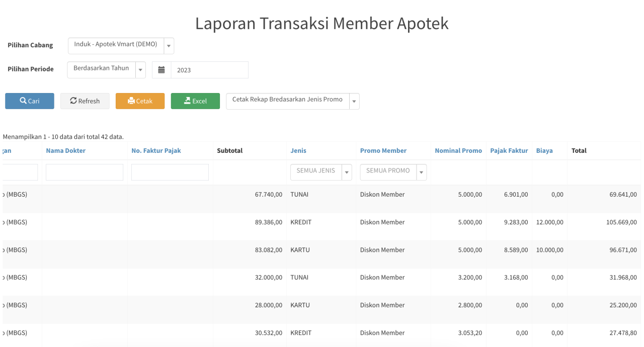Sort by Nama Dokter column header
The image size is (644, 347).
click(66, 151)
